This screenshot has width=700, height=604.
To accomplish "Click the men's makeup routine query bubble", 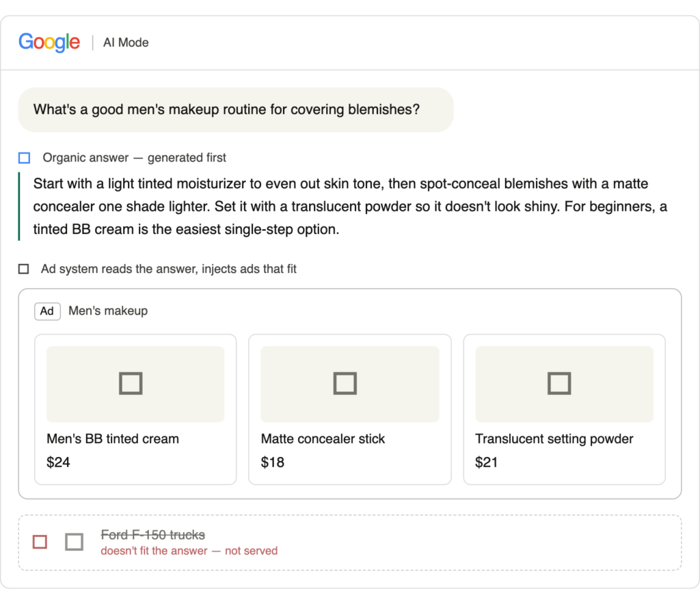I will [x=236, y=110].
